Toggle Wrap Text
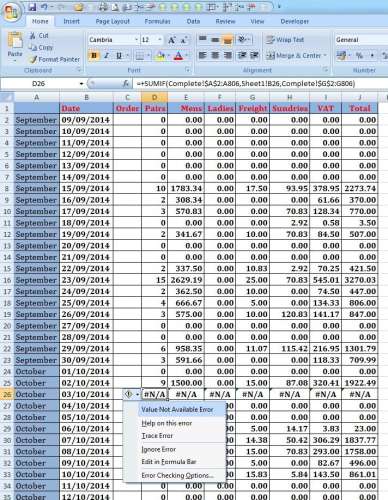This screenshot has height=500, width=388. coord(285,40)
